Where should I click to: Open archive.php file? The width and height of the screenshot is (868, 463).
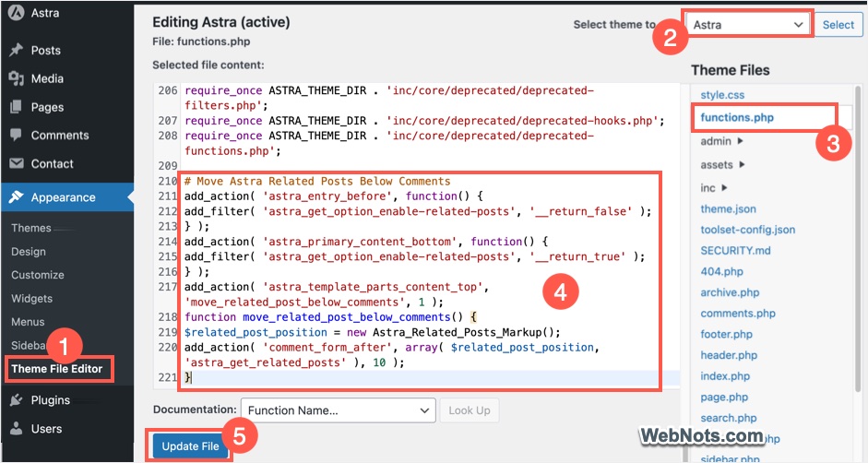(730, 292)
